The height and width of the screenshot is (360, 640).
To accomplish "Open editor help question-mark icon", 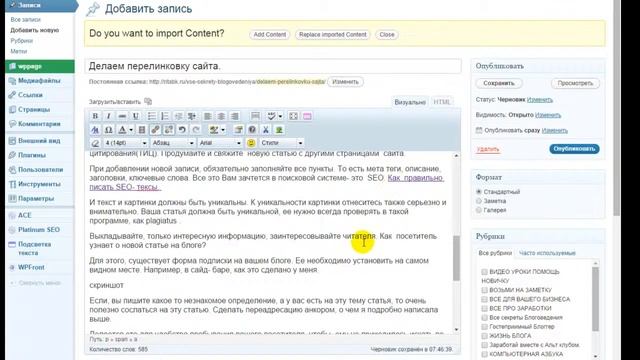I will click(252, 130).
